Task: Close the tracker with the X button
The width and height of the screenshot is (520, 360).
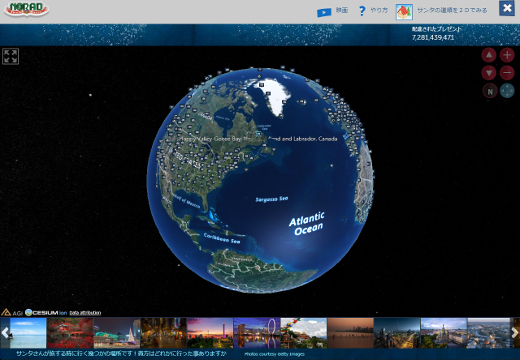Action: point(507,8)
